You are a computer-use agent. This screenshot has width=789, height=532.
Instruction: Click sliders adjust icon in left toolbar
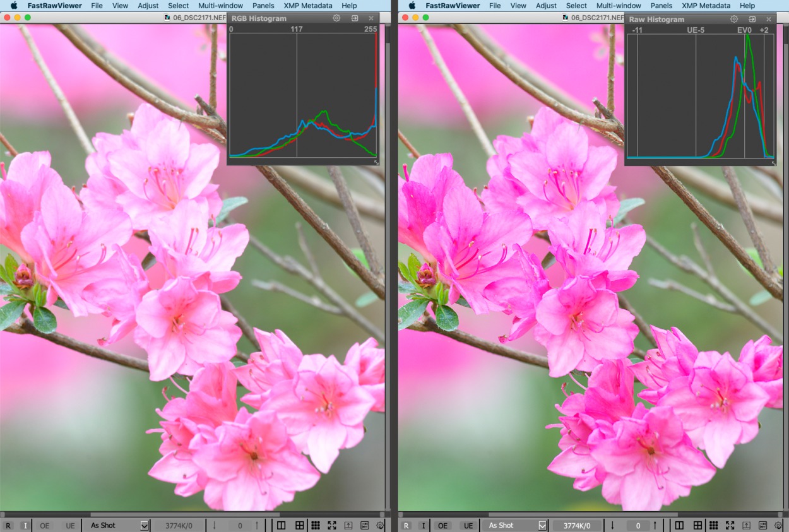(365, 525)
